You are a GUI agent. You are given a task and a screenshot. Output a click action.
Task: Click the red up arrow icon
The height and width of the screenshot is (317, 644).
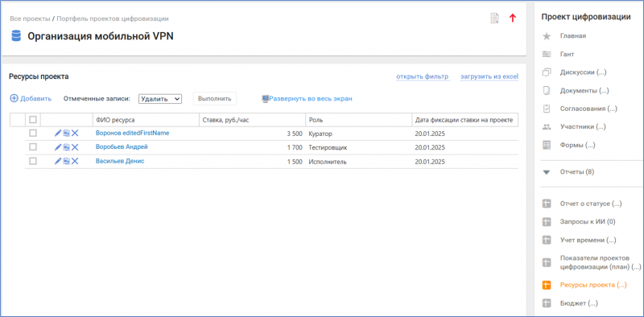(x=512, y=18)
